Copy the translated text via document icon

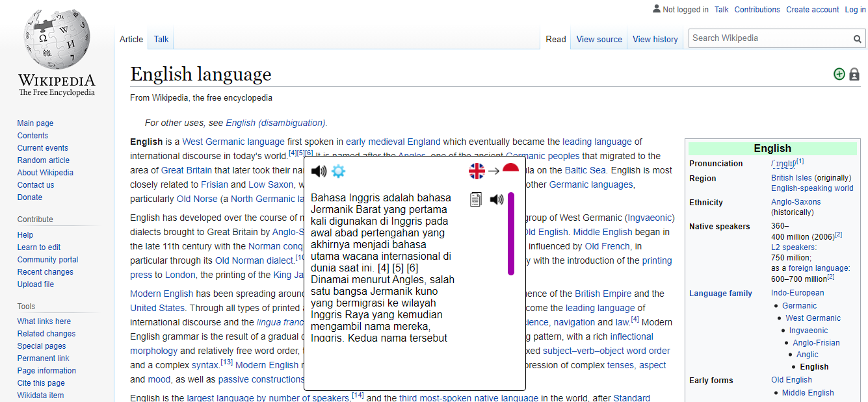point(476,199)
